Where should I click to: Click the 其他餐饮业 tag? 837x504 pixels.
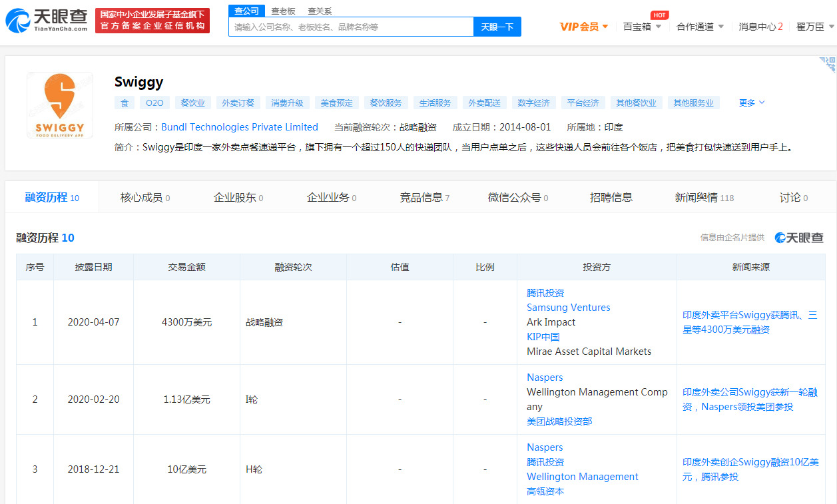coord(637,103)
